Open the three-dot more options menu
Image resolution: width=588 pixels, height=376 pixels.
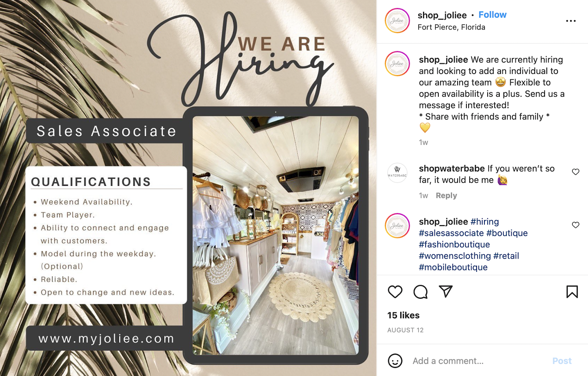[x=571, y=21]
